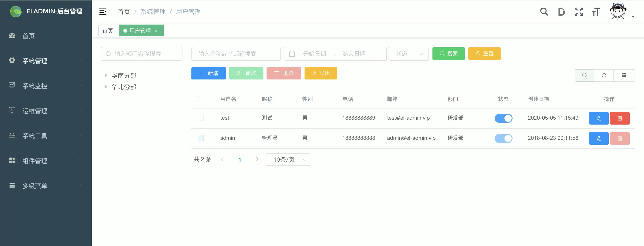Click the blue 新增 button
644x246 pixels.
coord(208,73)
